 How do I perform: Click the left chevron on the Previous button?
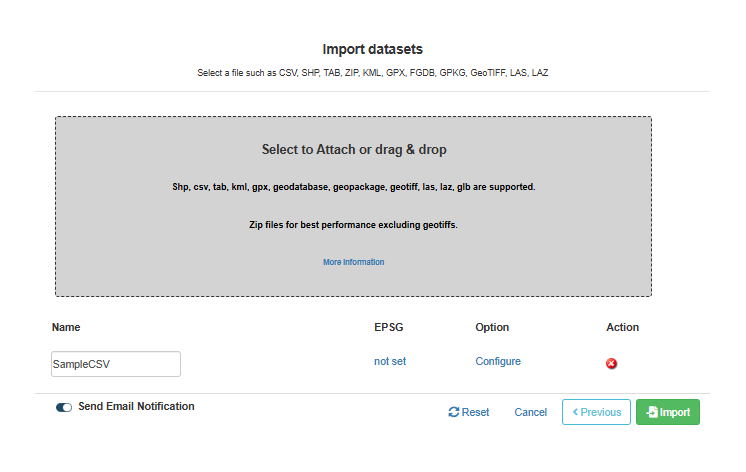click(575, 412)
